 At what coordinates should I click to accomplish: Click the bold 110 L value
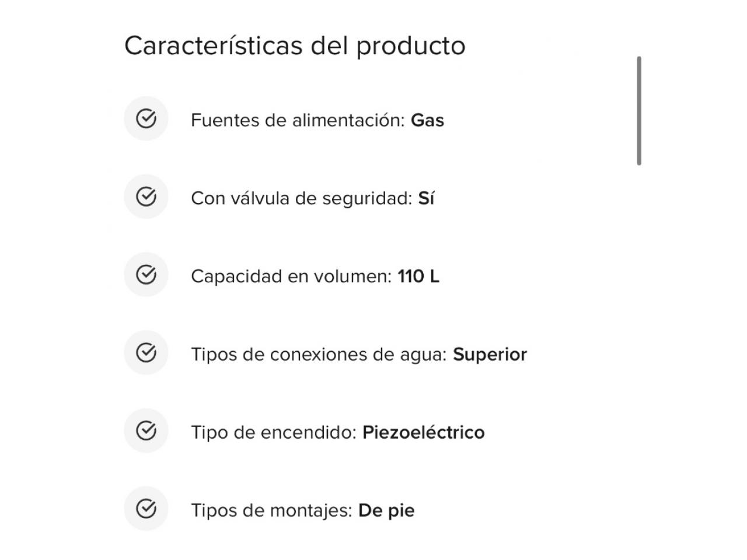(x=418, y=276)
